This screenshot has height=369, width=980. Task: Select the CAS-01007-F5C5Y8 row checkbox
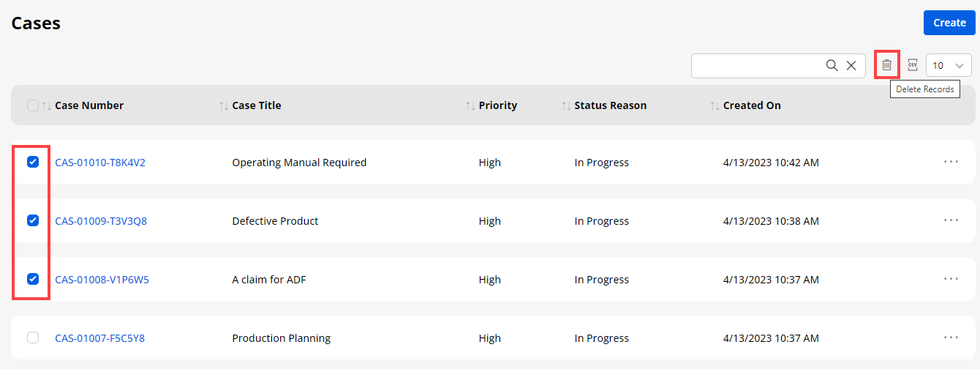(x=33, y=338)
